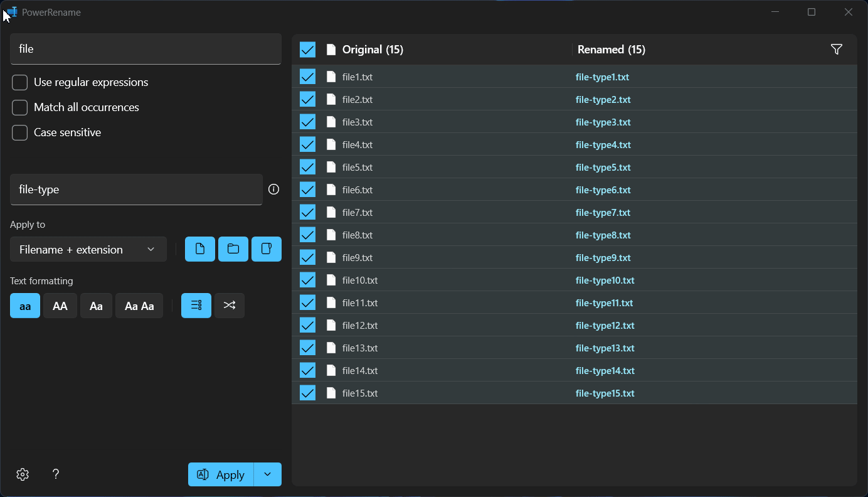Select the file7.txt original name
The image size is (868, 497).
357,212
